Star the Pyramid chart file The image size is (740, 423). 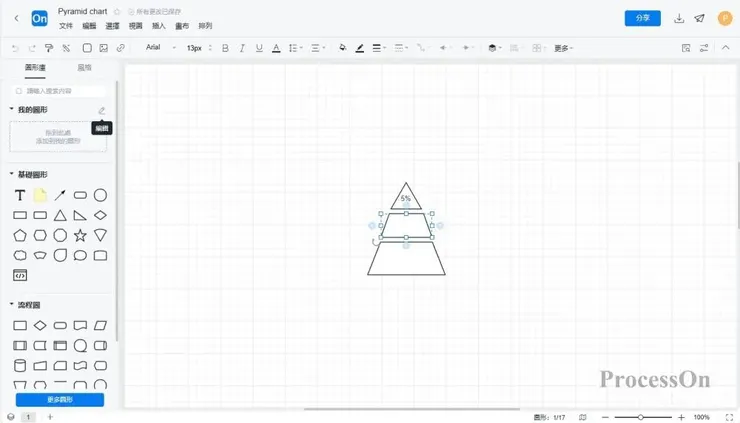click(117, 11)
